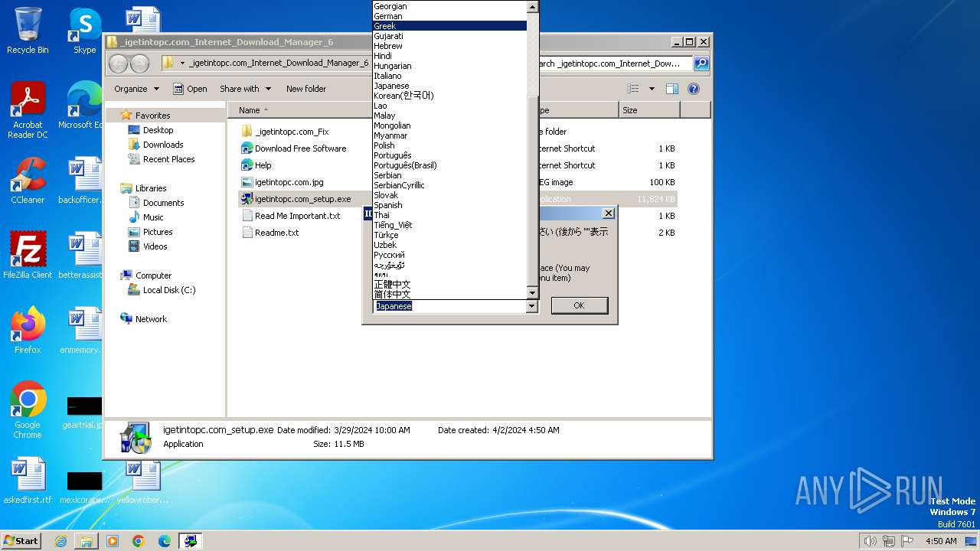Select Polish in the language list
Screen dimensions: 980x551
point(449,145)
